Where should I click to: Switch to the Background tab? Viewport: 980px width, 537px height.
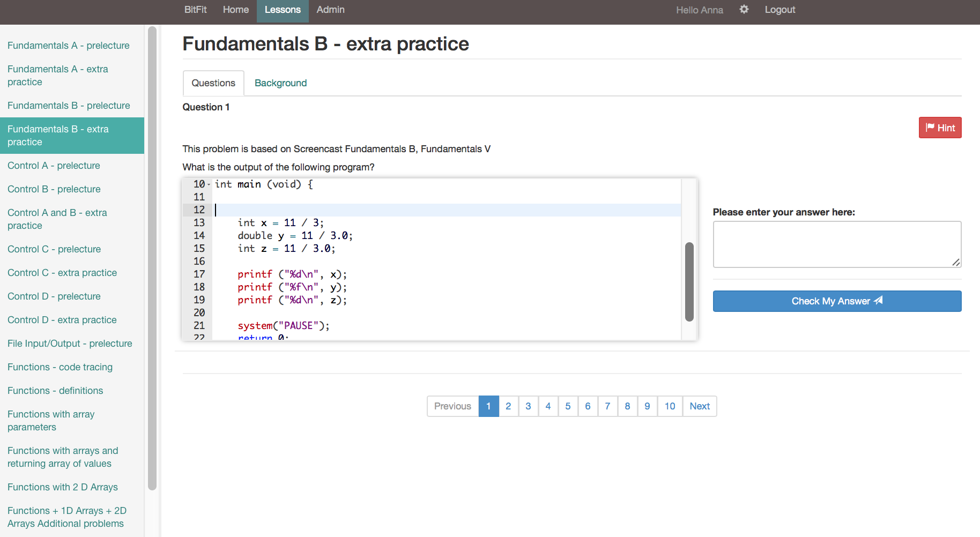point(280,83)
